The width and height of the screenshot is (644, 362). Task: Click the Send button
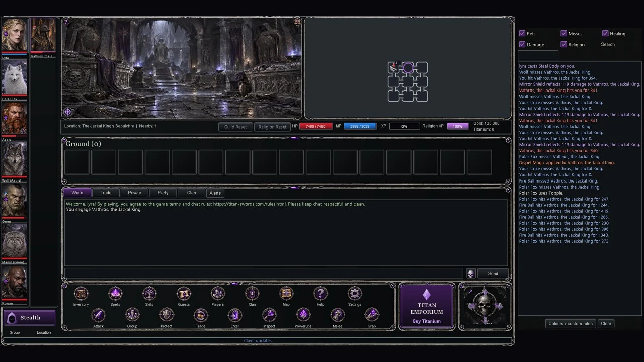pos(493,274)
